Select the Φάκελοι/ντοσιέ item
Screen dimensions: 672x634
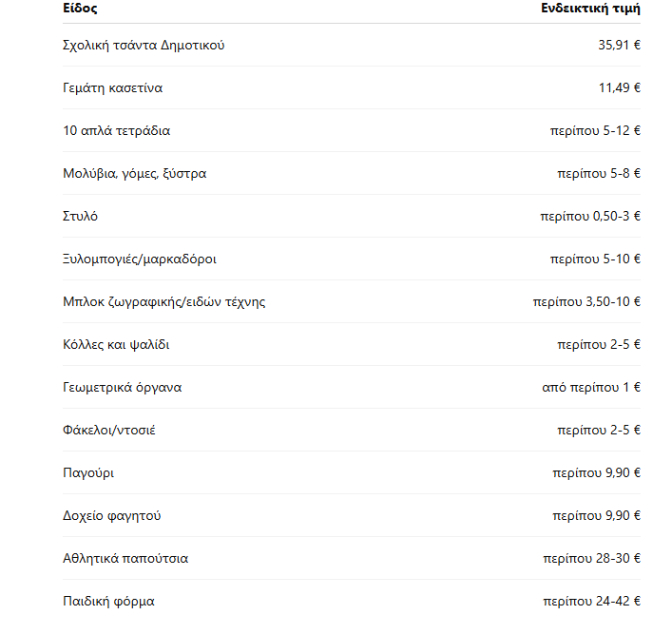tap(109, 430)
